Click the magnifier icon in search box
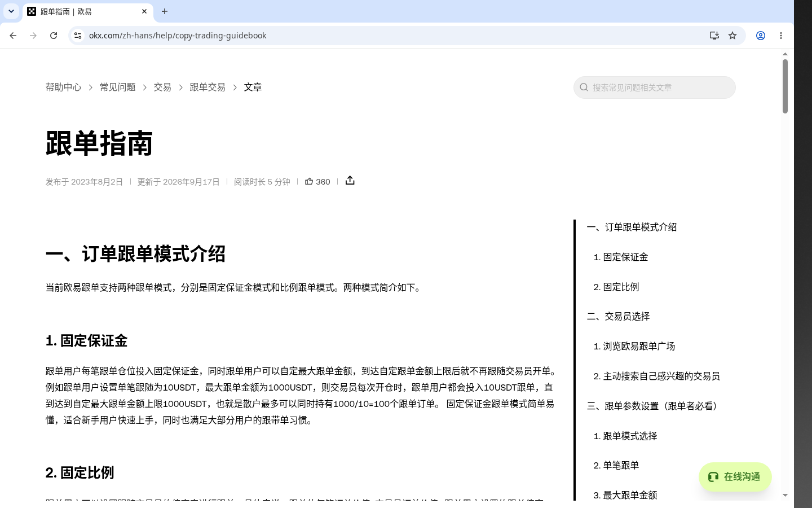Screen dimensions: 812x508 tap(584, 87)
